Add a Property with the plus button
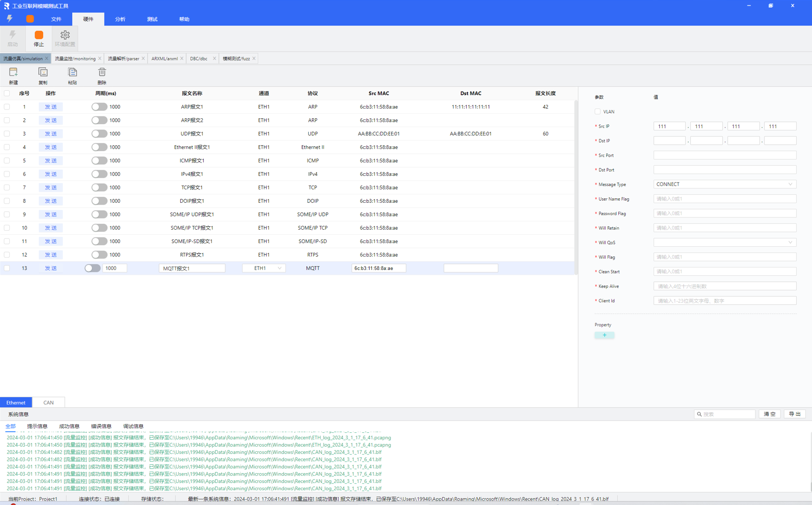 pyautogui.click(x=604, y=335)
